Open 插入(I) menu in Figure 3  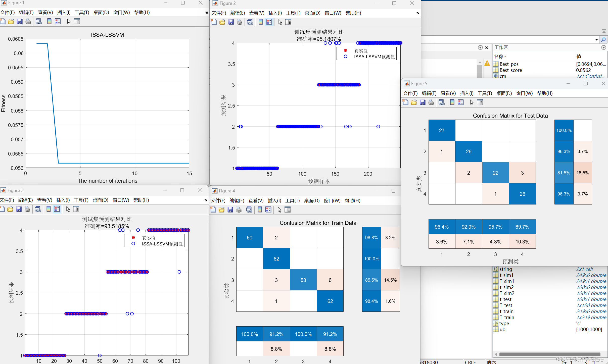click(63, 200)
